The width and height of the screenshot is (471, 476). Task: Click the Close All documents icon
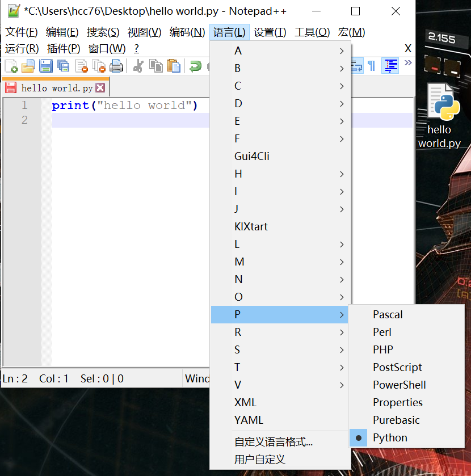pos(99,66)
